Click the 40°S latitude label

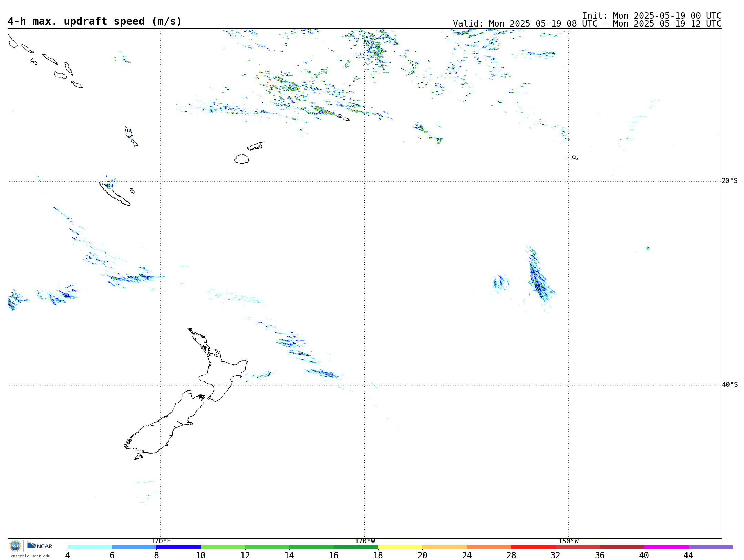tap(730, 385)
